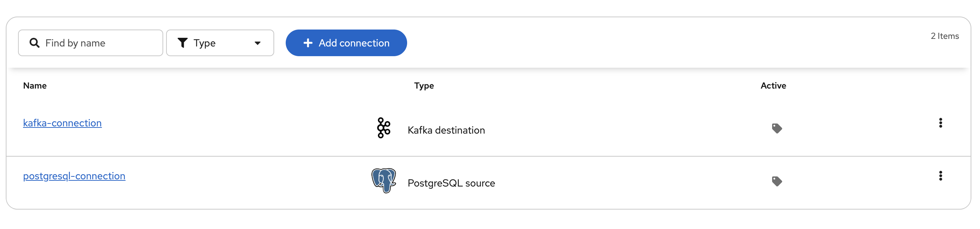Image resolution: width=980 pixels, height=229 pixels.
Task: Click the tag icon in postgresql-connection row
Action: [776, 181]
